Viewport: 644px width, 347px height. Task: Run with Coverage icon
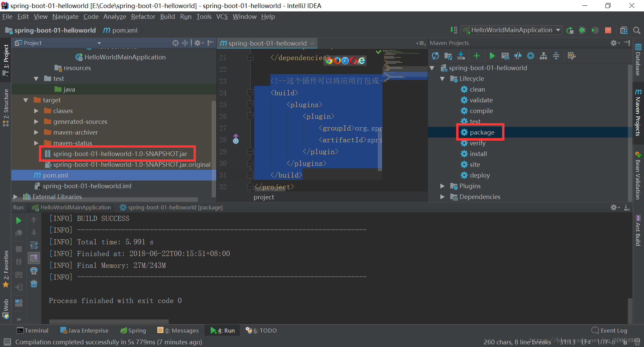(595, 31)
